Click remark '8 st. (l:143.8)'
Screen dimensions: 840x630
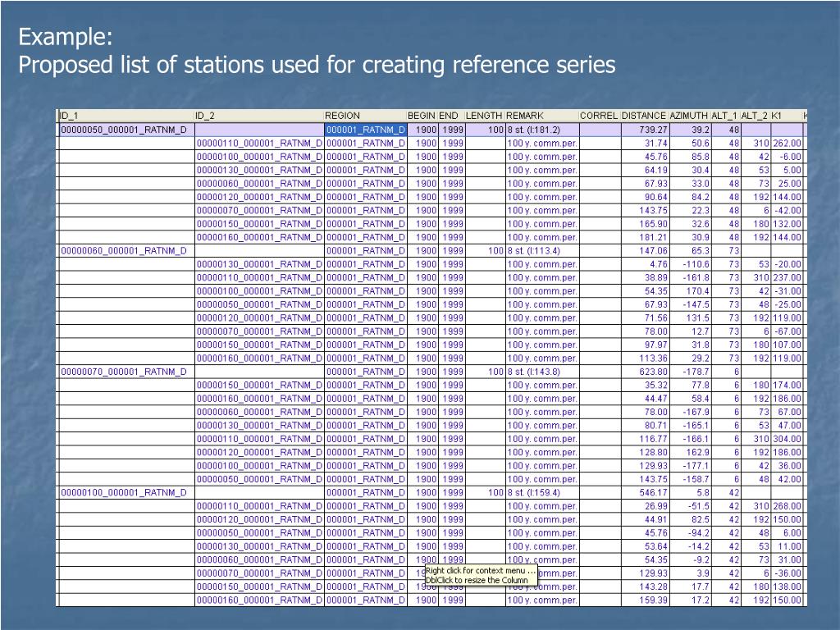coord(542,372)
